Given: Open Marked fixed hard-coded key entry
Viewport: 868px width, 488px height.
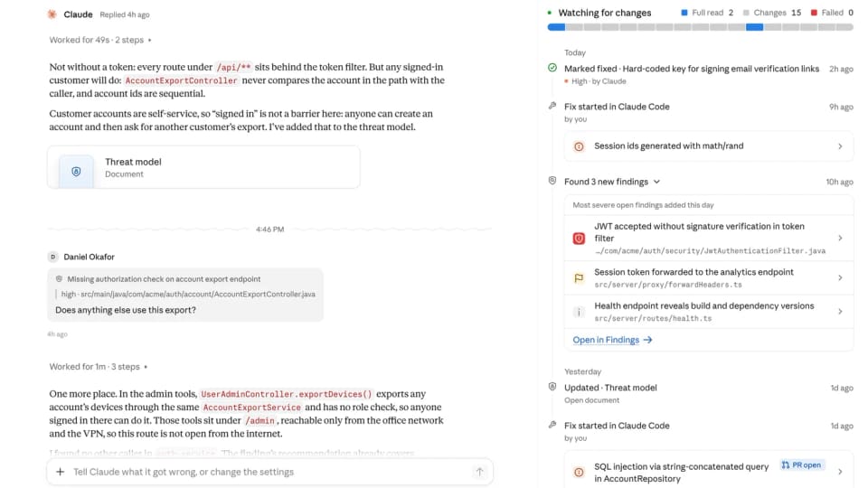Looking at the screenshot, I should [x=692, y=69].
